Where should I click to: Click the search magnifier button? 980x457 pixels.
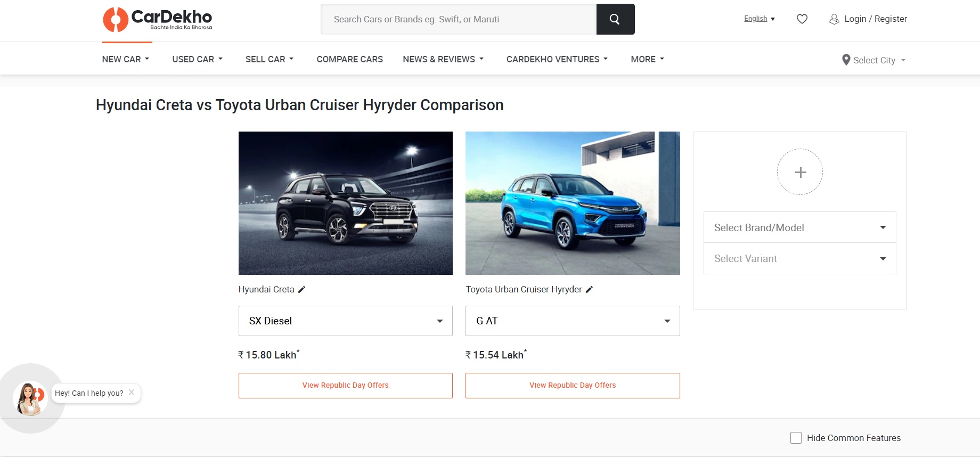click(615, 19)
